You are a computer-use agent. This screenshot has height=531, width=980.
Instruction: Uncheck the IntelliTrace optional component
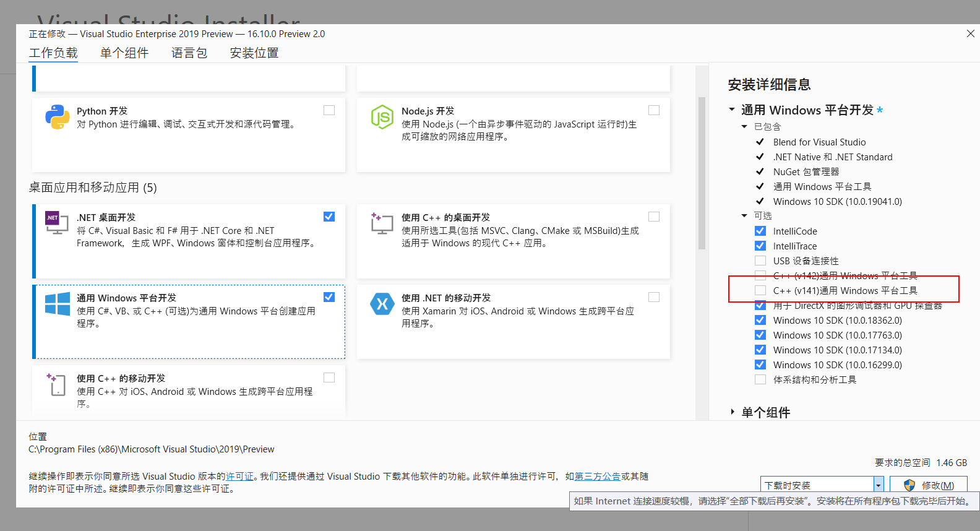(x=760, y=246)
